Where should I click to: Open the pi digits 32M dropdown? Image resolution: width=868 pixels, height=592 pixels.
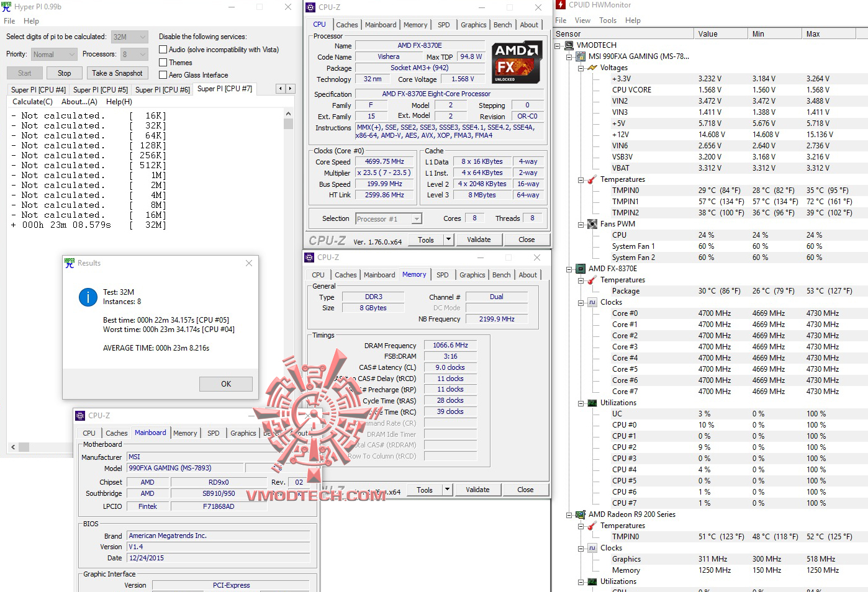click(x=130, y=37)
